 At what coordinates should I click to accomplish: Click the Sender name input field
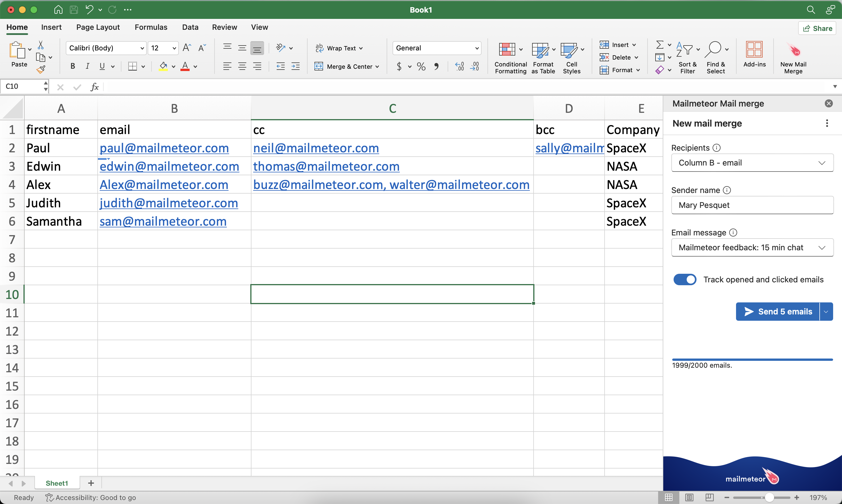[x=752, y=205]
